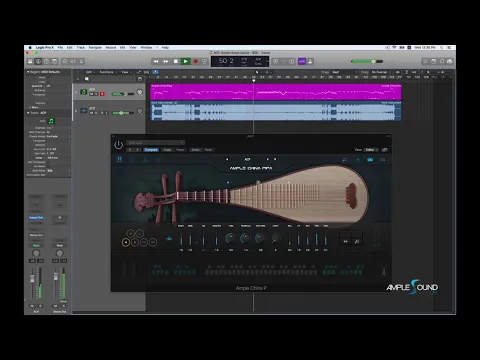
Task: Toggle the Cycle button in transport
Action: point(205,61)
